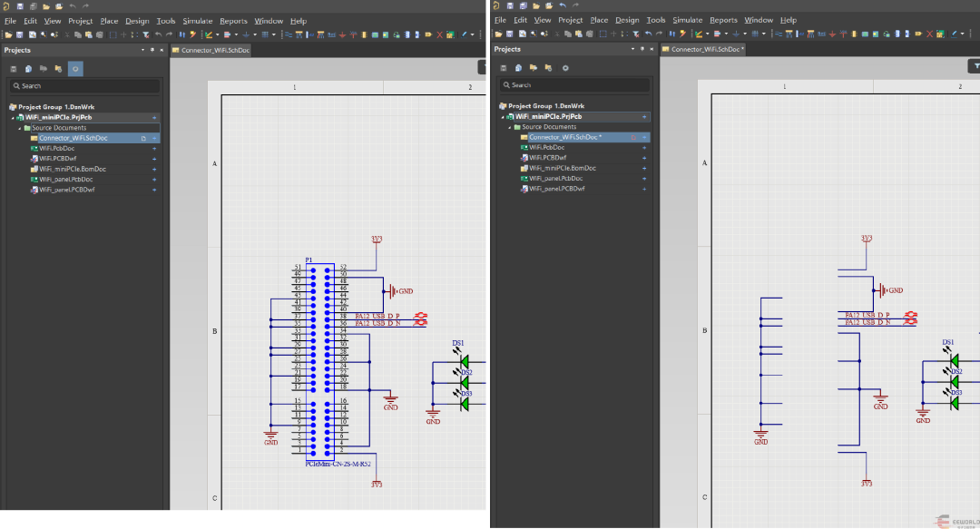Click the open-folder icon in right window's title bar
Viewport: 980px width, 529px height.
pos(536,6)
